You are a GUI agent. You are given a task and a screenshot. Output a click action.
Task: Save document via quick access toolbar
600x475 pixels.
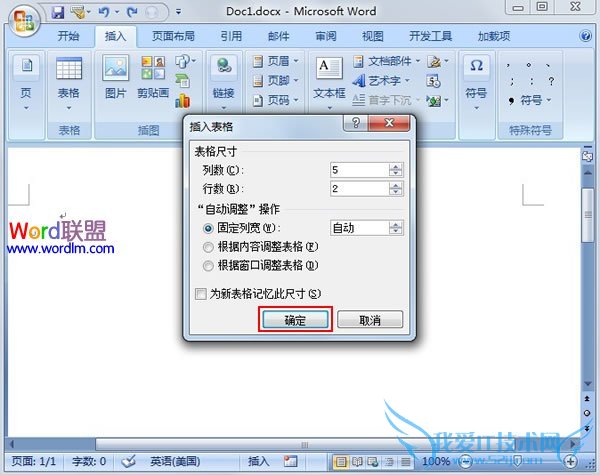pos(57,12)
